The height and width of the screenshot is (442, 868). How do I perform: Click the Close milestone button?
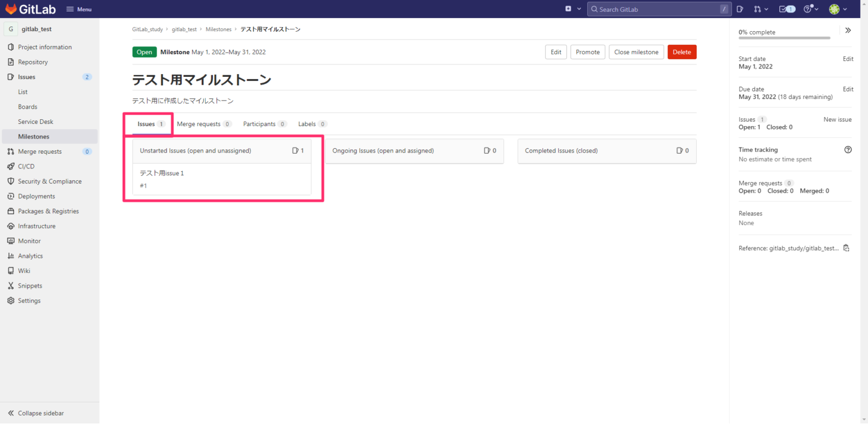[636, 51]
